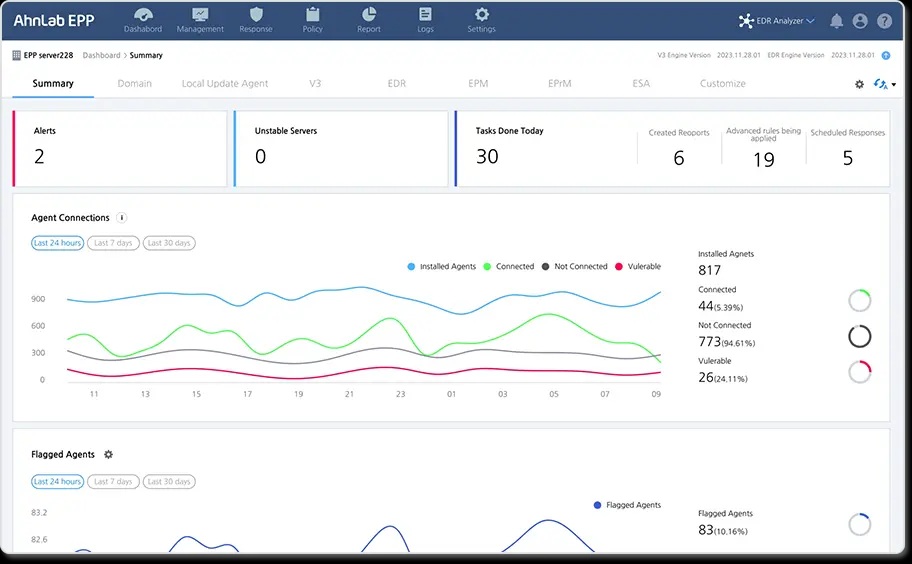This screenshot has width=912, height=564.
Task: Select Last 7 days for Agent Connections
Action: coord(113,243)
